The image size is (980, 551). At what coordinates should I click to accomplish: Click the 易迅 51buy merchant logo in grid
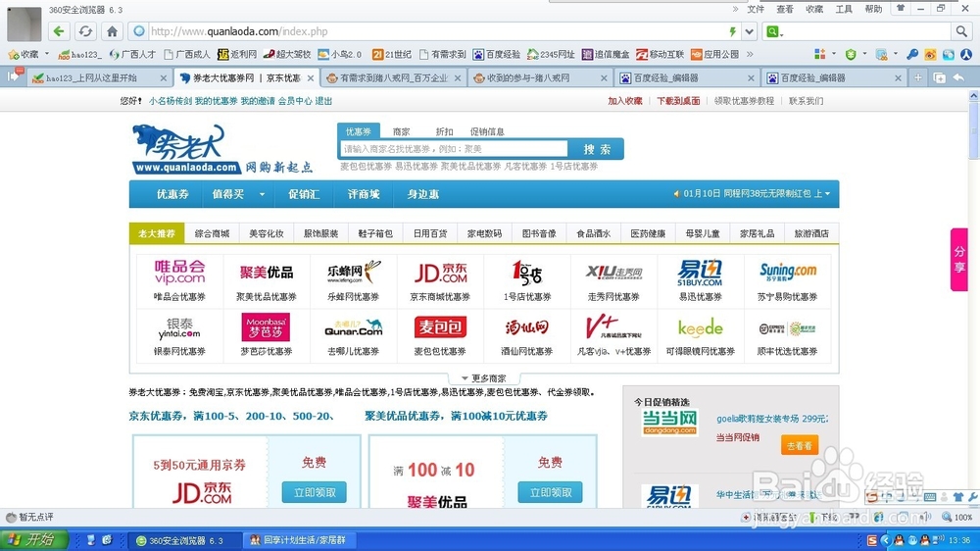[700, 273]
